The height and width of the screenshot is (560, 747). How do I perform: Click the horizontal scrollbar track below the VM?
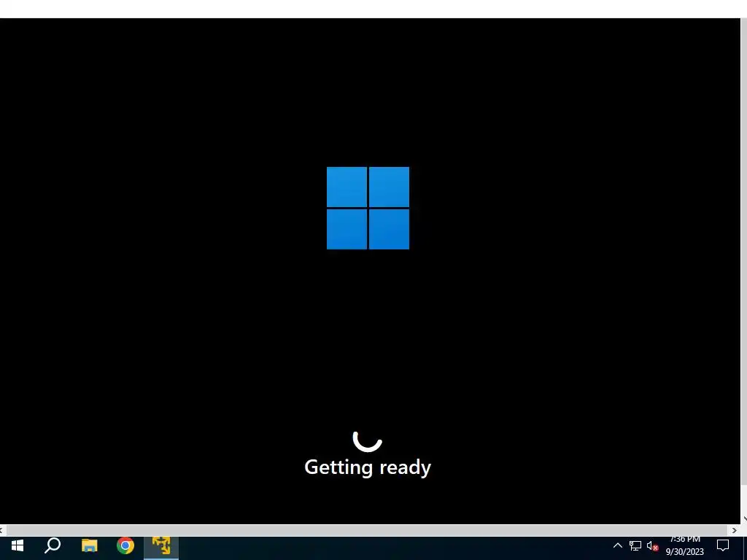coord(367,530)
